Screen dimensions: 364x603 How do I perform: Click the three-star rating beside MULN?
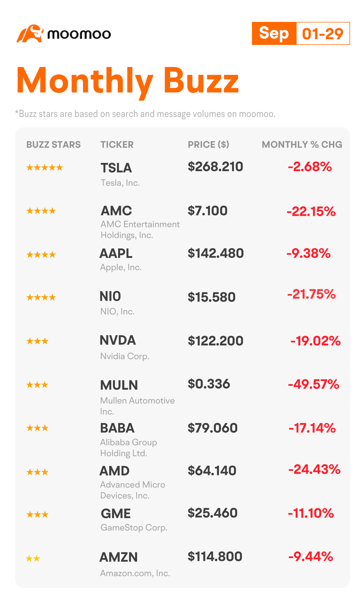pos(37,385)
